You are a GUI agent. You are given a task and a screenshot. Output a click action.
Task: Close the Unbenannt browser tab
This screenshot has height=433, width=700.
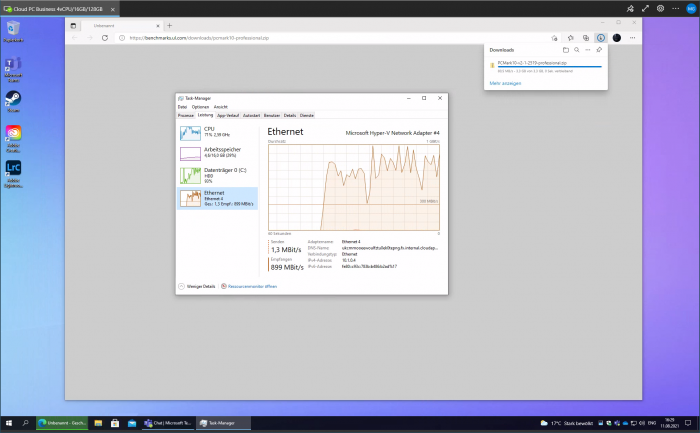pyautogui.click(x=158, y=26)
